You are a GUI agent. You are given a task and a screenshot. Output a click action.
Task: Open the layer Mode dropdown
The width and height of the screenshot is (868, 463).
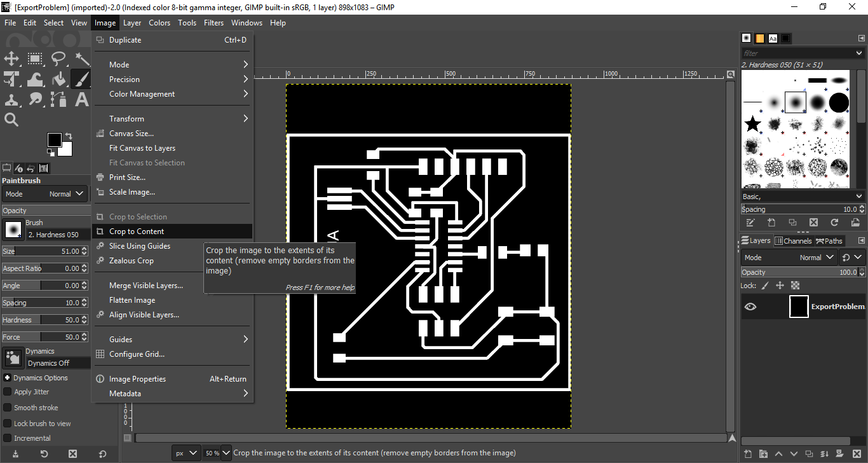tap(789, 258)
